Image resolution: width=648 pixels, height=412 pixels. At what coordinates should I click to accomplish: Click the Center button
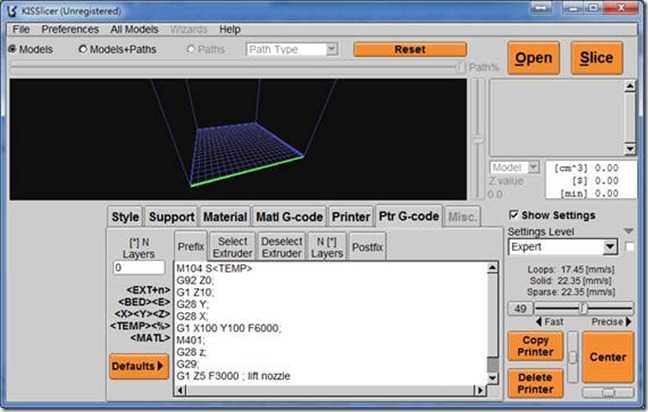pyautogui.click(x=608, y=357)
